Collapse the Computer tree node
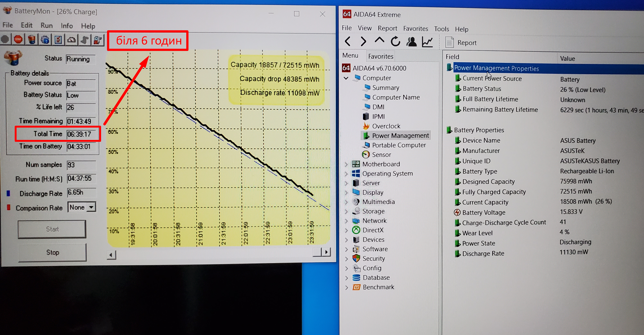 346,78
